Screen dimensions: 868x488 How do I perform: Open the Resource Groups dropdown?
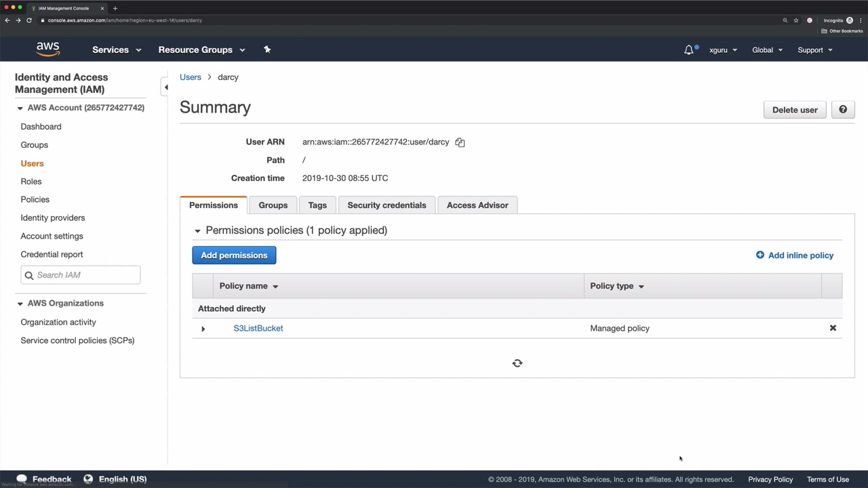pyautogui.click(x=201, y=49)
